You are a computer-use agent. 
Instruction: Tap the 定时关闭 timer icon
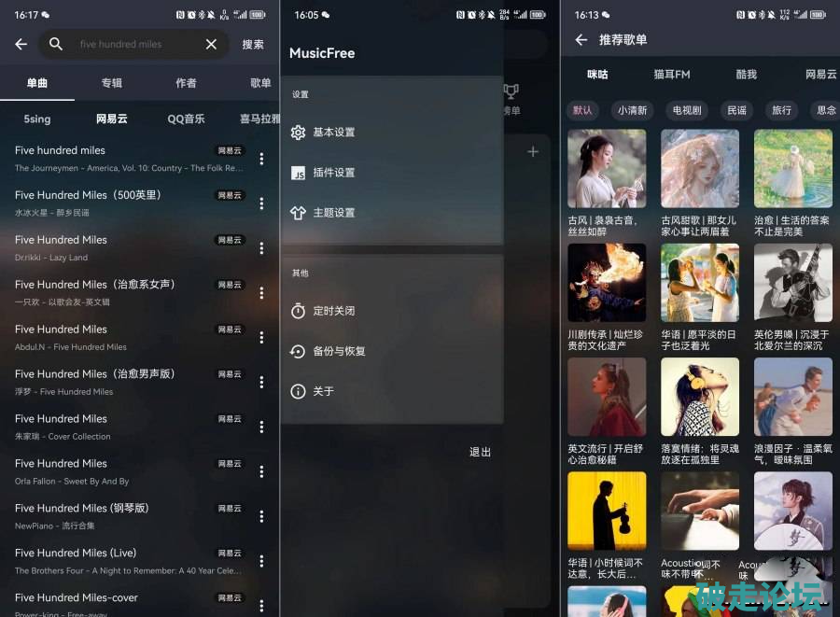coord(298,311)
